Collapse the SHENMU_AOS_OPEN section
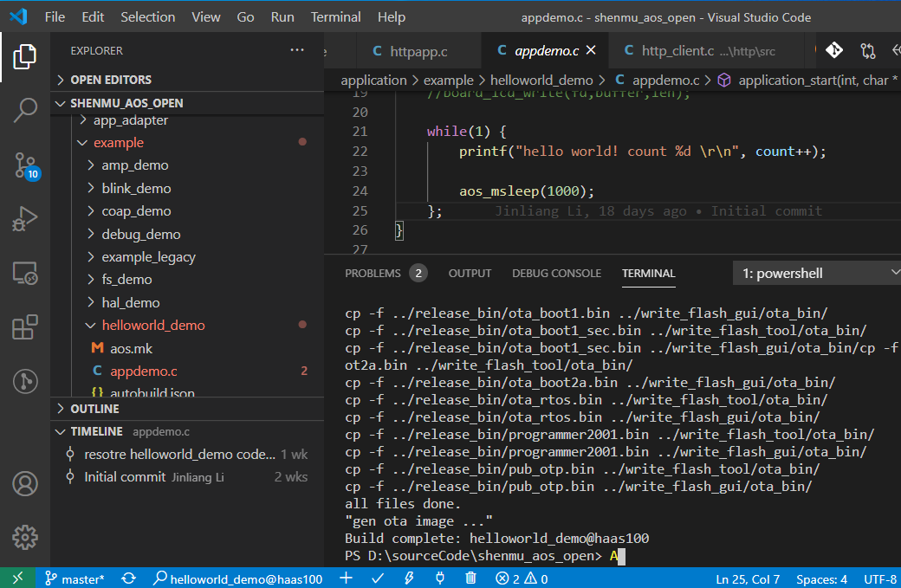The width and height of the screenshot is (901, 588). click(187, 103)
